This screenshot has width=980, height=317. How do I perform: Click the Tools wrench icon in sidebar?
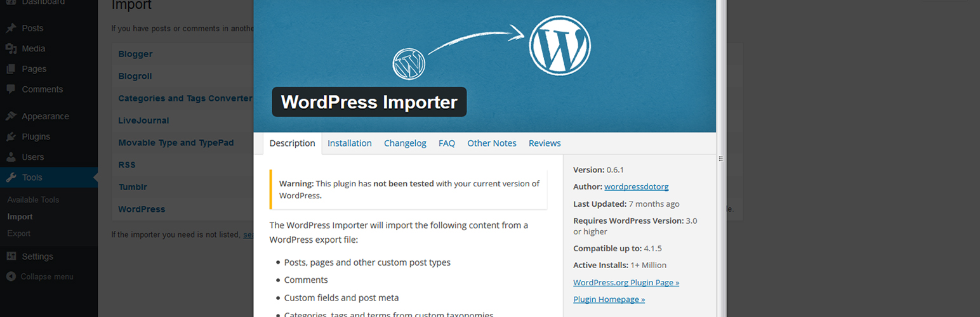point(11,178)
